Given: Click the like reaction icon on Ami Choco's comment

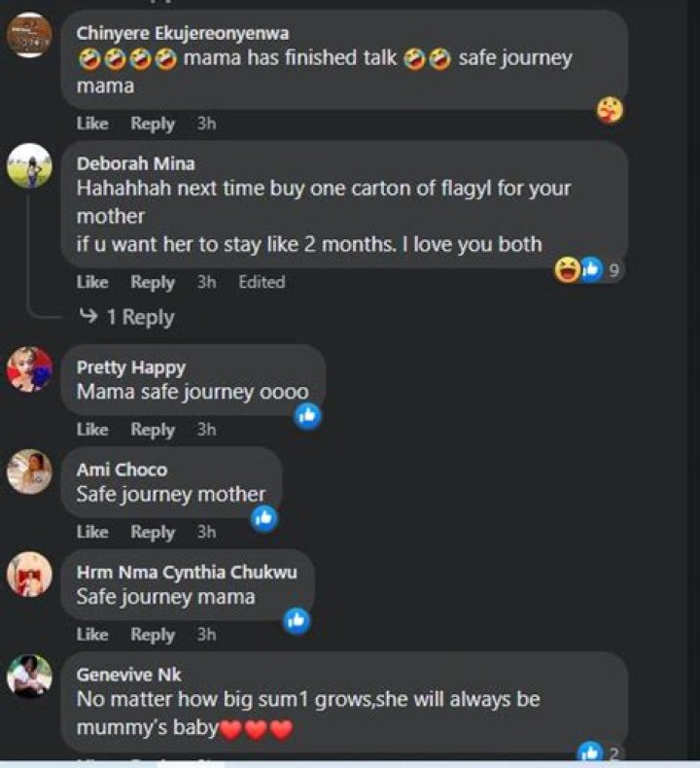Looking at the screenshot, I should tap(264, 518).
